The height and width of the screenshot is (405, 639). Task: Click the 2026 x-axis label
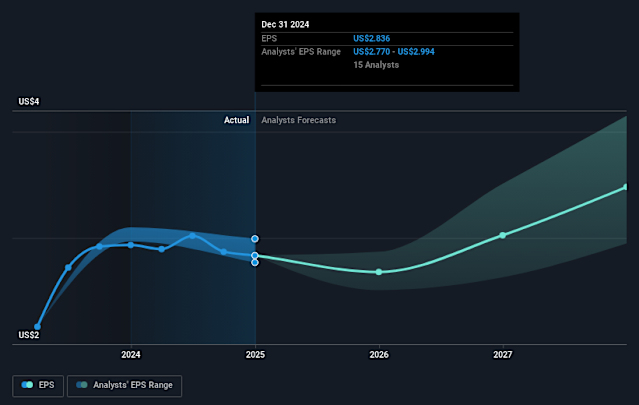click(379, 355)
